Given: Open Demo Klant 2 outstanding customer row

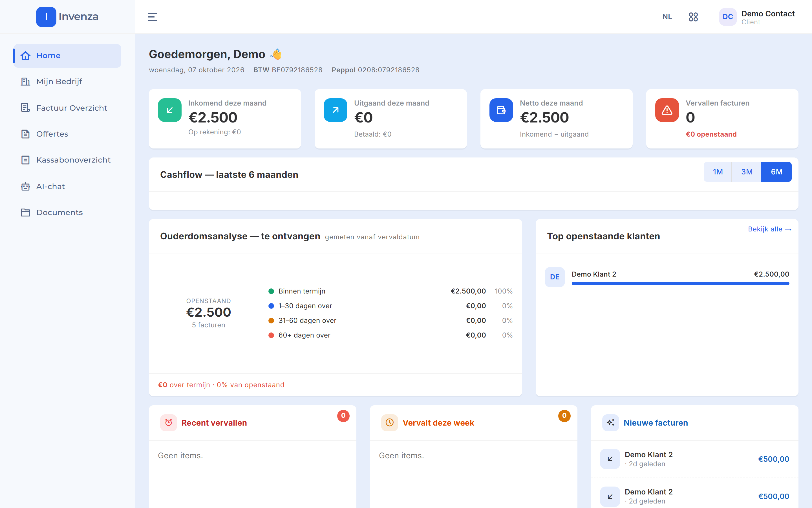Looking at the screenshot, I should pyautogui.click(x=667, y=277).
